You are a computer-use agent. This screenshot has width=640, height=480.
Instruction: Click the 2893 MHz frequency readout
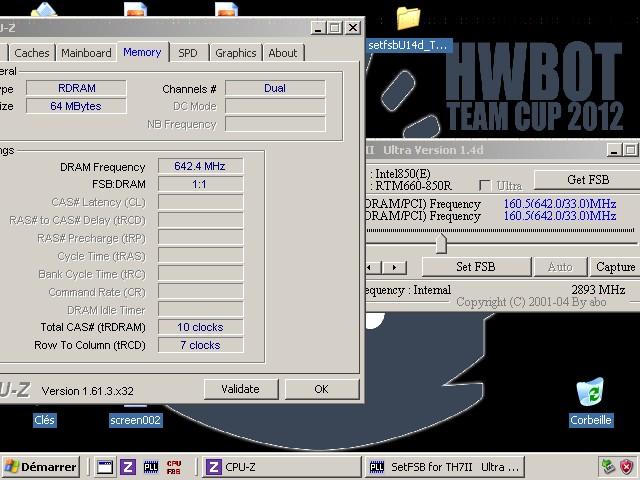point(598,290)
